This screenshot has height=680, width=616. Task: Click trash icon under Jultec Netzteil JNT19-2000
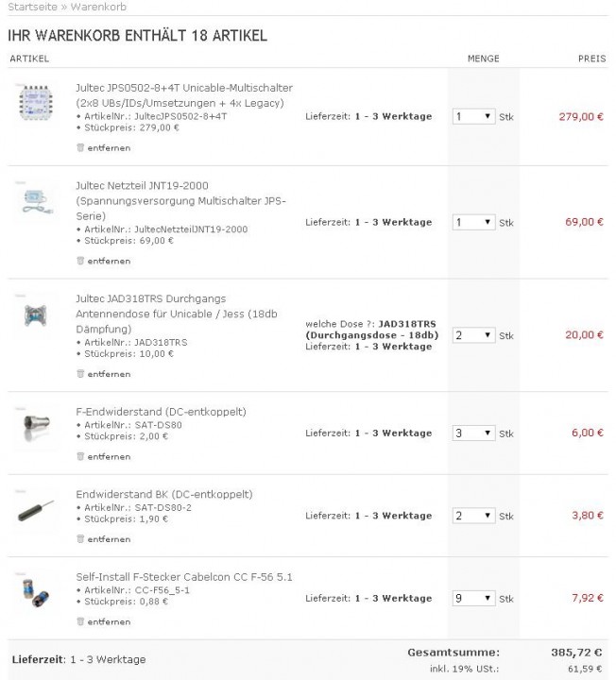point(80,261)
